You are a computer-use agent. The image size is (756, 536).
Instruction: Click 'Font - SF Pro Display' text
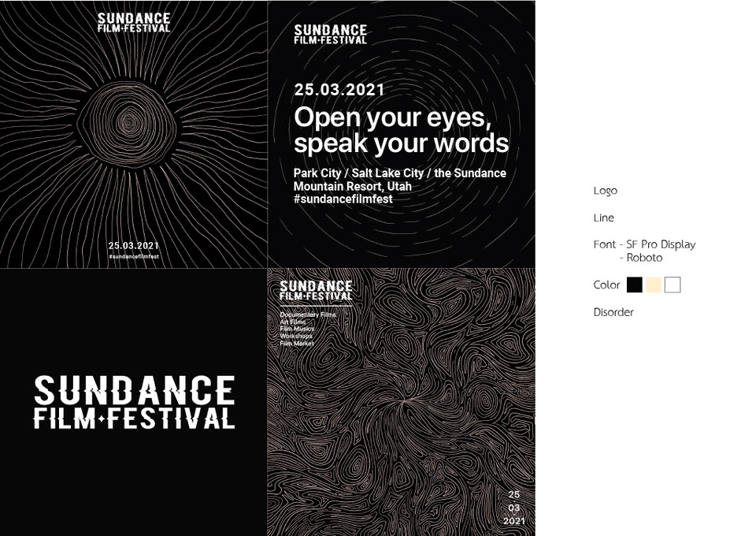pos(645,244)
